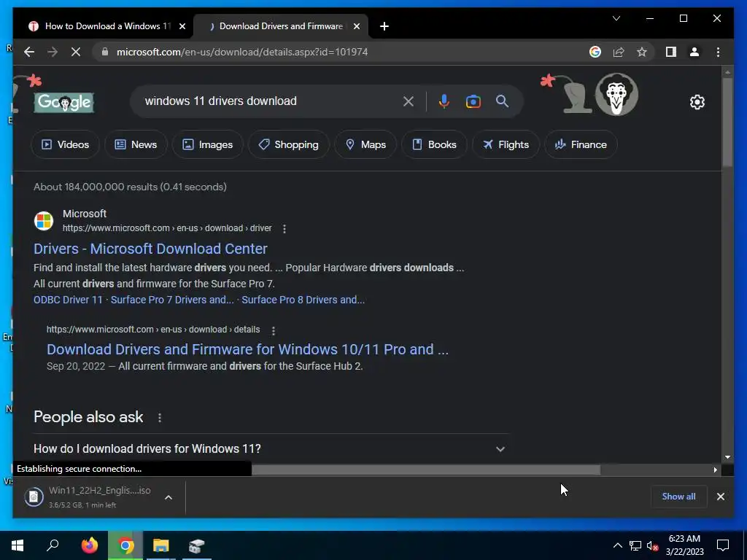Open the Chrome profile menu
Image resolution: width=747 pixels, height=560 pixels.
[694, 52]
